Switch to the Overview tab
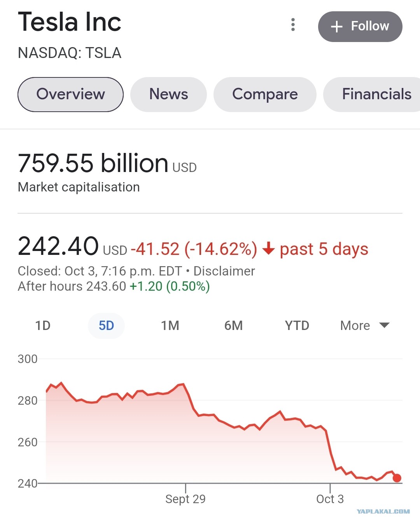Screen dimensions: 420x523 coord(70,95)
